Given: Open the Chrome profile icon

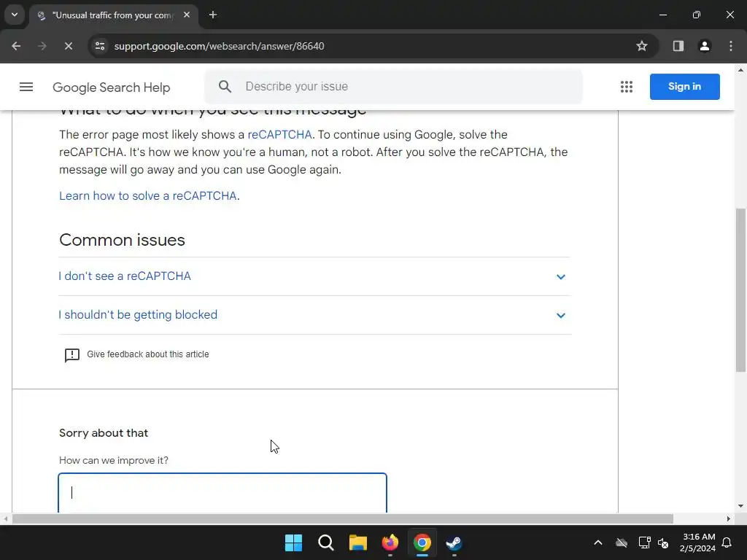Looking at the screenshot, I should click(x=704, y=46).
